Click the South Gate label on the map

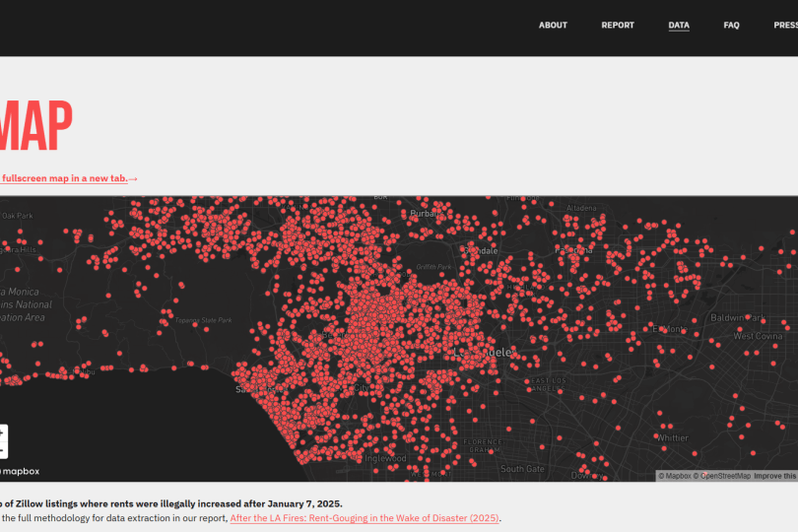coord(522,469)
